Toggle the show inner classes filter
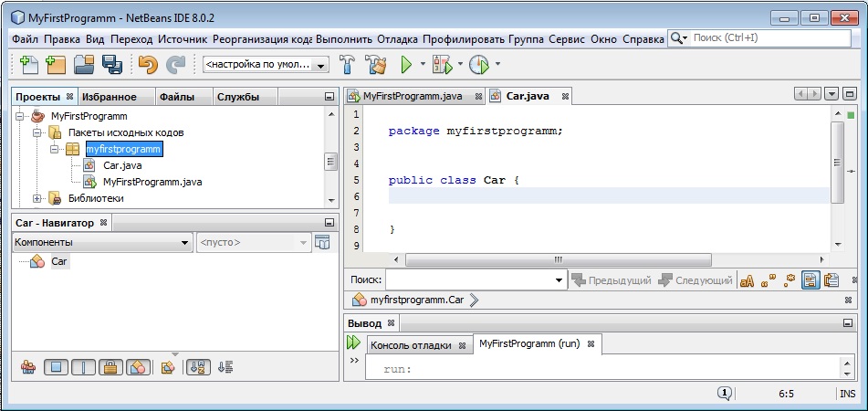 click(x=139, y=366)
